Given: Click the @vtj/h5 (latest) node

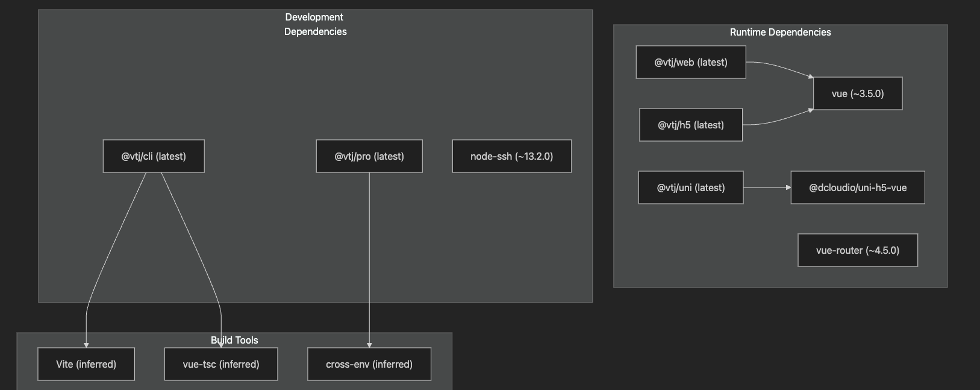Looking at the screenshot, I should (x=691, y=125).
